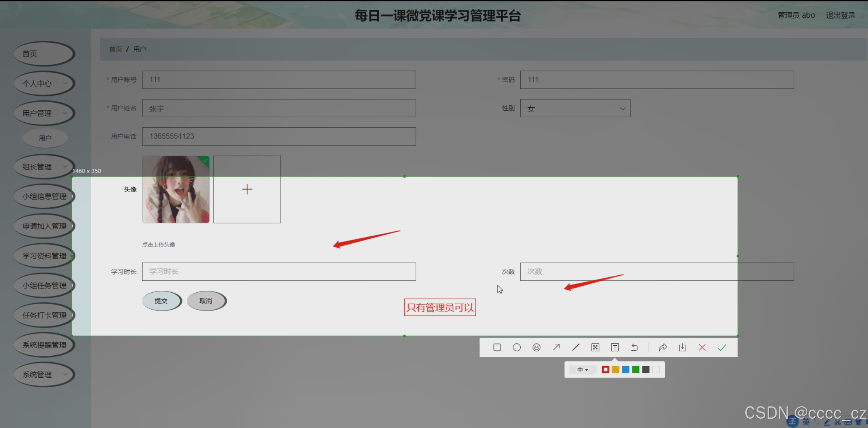Confirm screenshot with green checkmark
Screen dimensions: 868x428
tap(722, 348)
